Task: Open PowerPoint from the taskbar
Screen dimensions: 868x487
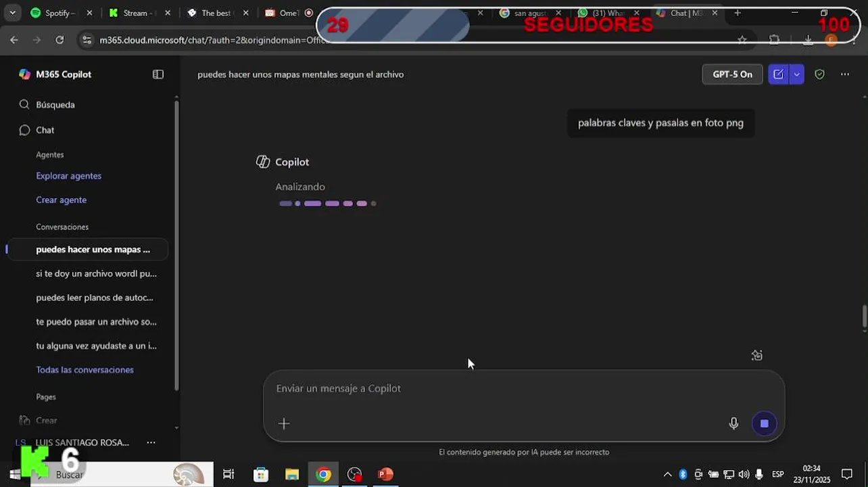Action: pos(385,474)
